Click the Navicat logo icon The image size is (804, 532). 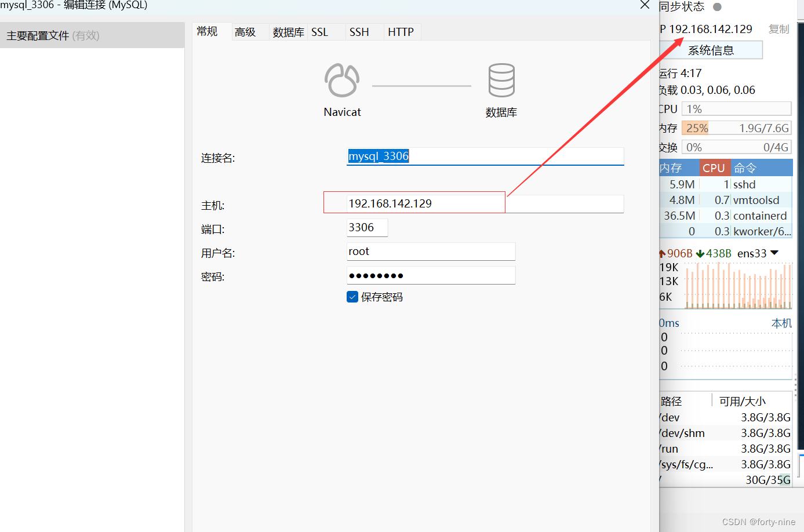pos(342,80)
